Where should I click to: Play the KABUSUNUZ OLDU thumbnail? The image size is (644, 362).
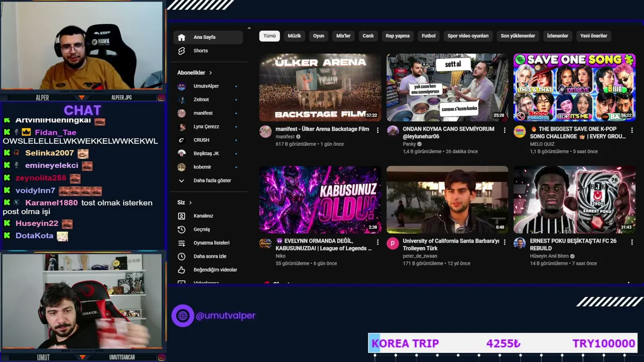320,200
